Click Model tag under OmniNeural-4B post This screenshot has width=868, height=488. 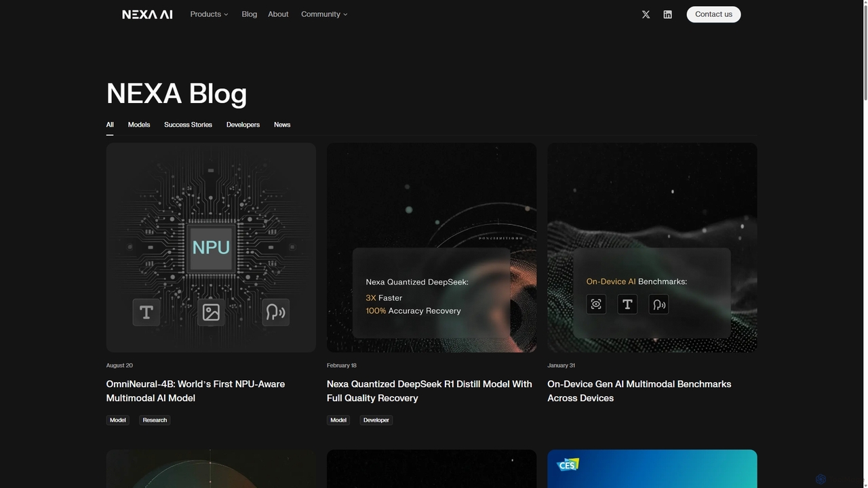click(x=118, y=420)
